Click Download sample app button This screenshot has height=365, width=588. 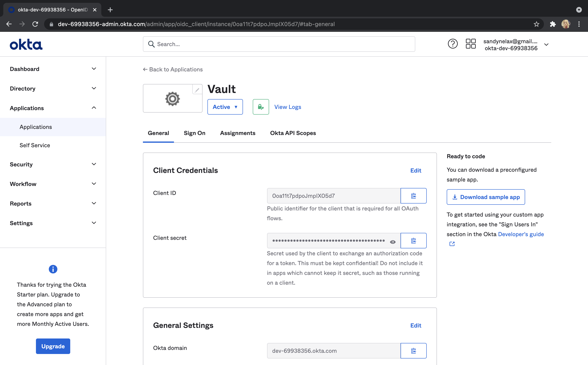tap(486, 197)
